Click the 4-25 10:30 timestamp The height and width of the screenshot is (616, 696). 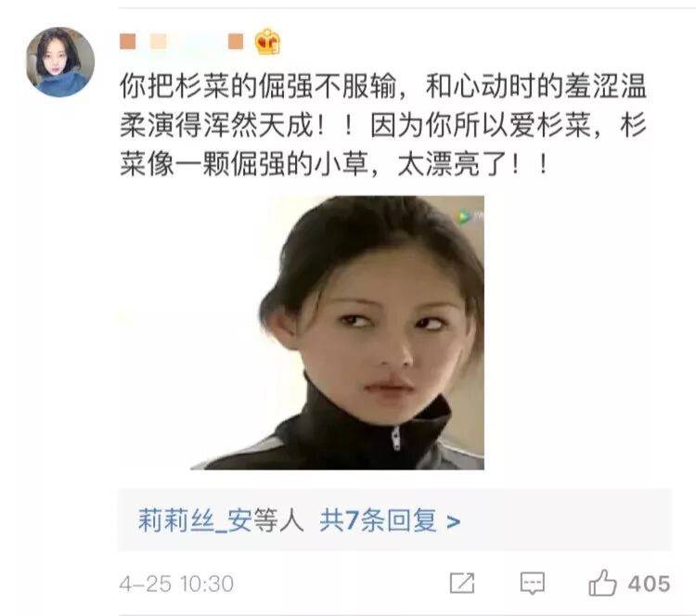176,584
